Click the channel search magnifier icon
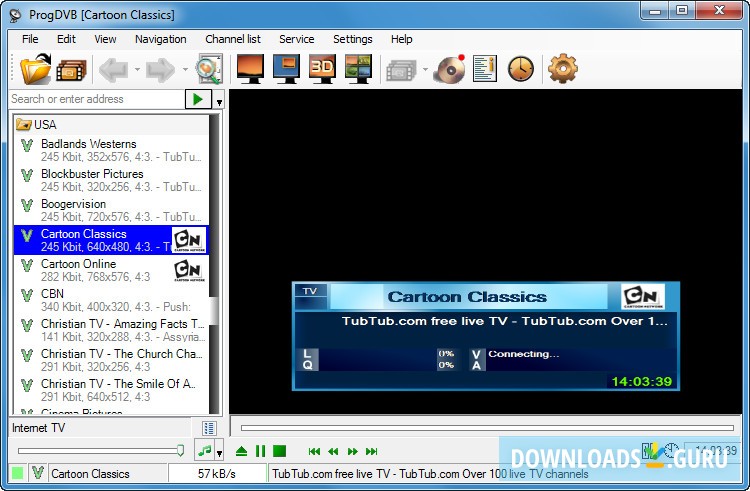 [208, 69]
